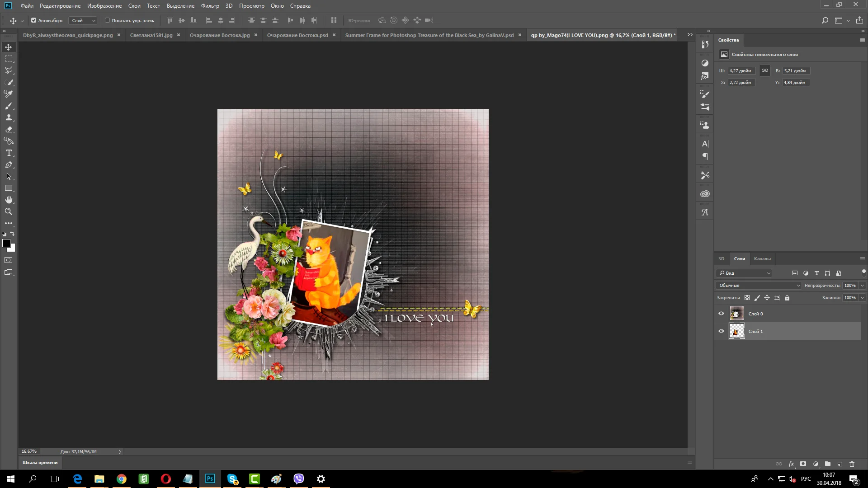The height and width of the screenshot is (488, 868).
Task: Click the foreground color swatch
Action: pyautogui.click(x=6, y=244)
